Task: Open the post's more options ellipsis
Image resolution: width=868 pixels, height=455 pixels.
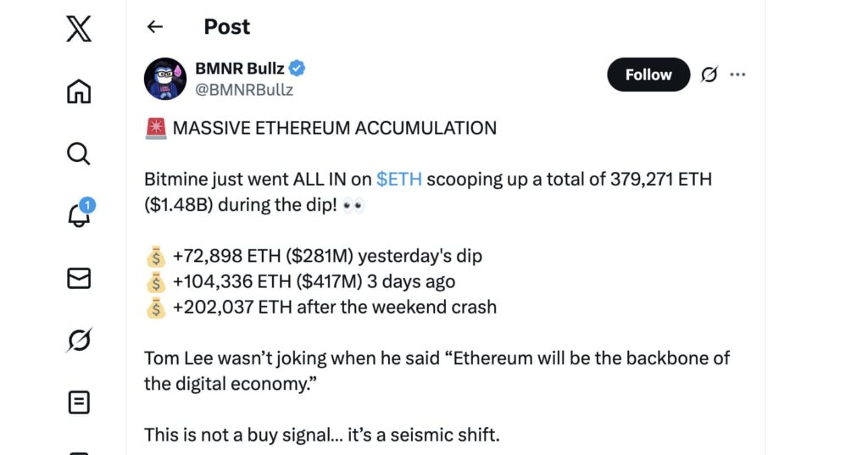Action: pyautogui.click(x=737, y=75)
